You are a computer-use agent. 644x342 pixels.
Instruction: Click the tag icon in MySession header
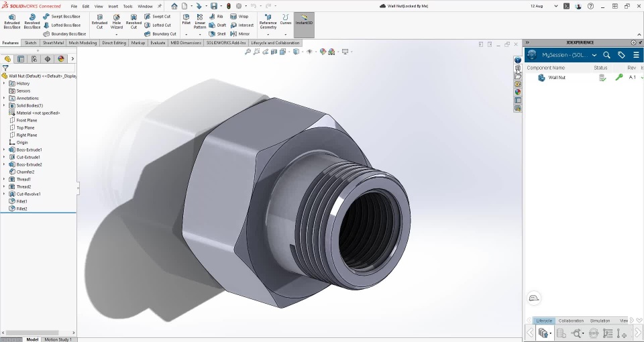click(x=621, y=55)
